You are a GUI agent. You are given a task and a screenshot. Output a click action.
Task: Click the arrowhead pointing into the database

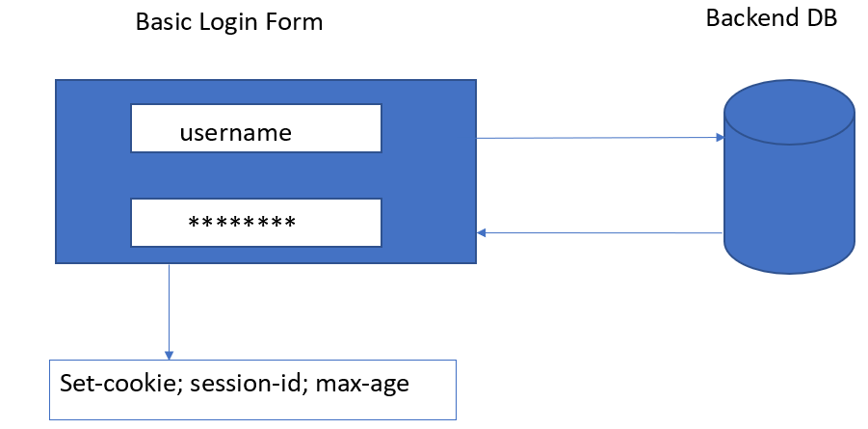[x=720, y=138]
